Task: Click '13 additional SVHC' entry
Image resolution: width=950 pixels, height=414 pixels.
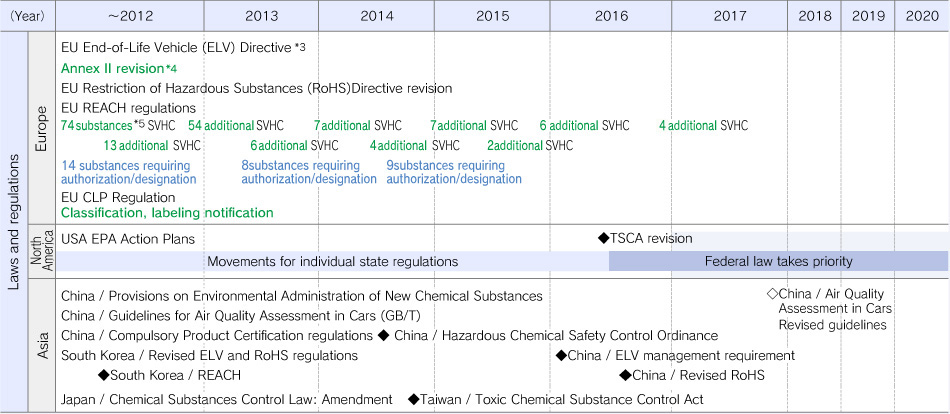Action: coord(152,145)
